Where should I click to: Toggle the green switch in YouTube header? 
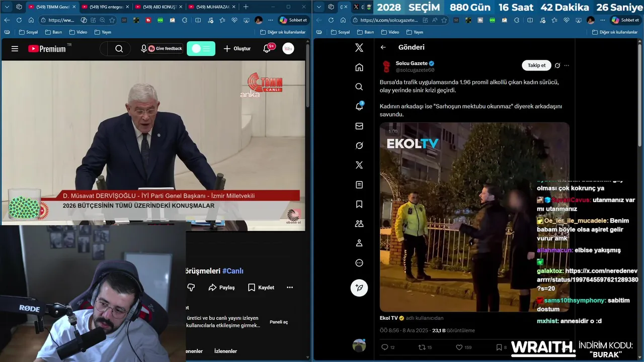201,49
